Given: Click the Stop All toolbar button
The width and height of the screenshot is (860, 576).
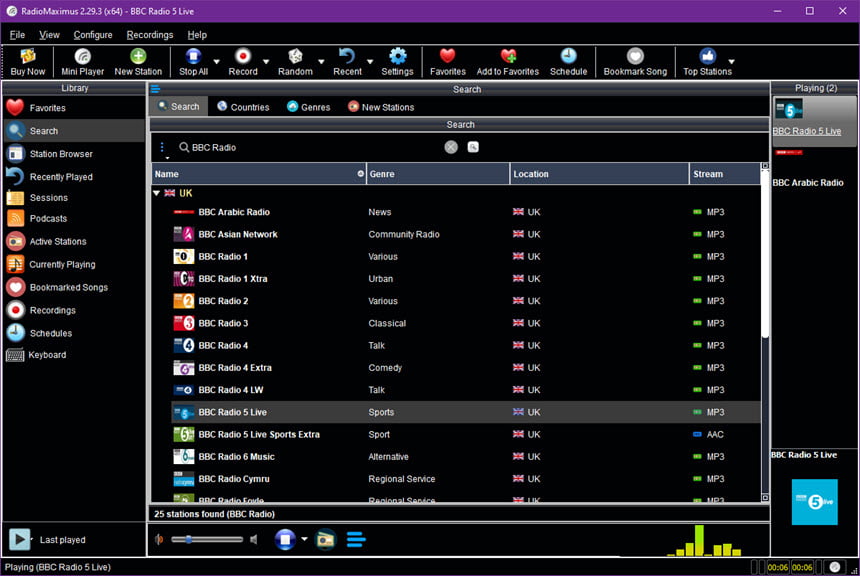Looking at the screenshot, I should pyautogui.click(x=193, y=62).
